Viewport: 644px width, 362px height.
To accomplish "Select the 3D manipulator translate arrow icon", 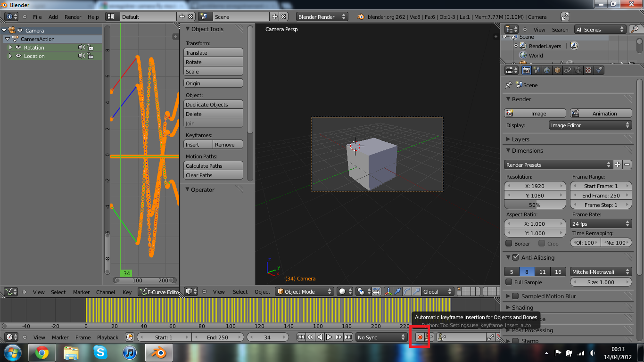I will tap(397, 291).
